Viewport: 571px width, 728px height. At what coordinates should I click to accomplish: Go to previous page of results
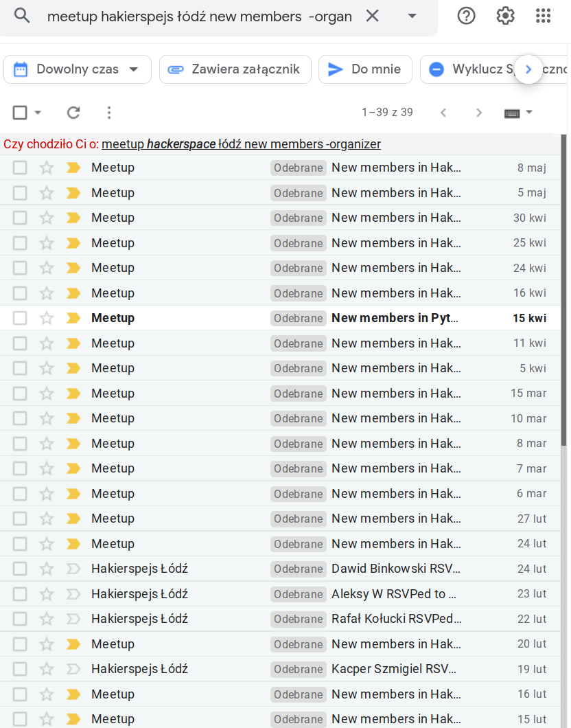tap(443, 113)
